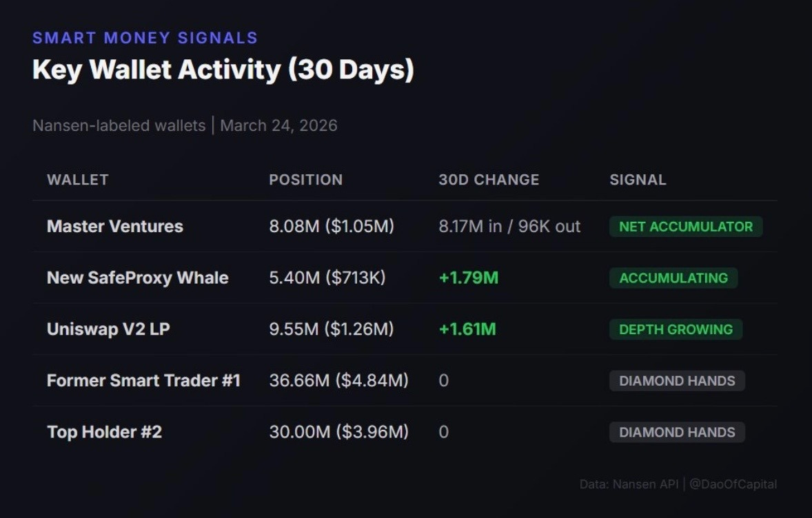Sort by the WALLET column header
Screen dimensions: 812x518
[x=78, y=180]
